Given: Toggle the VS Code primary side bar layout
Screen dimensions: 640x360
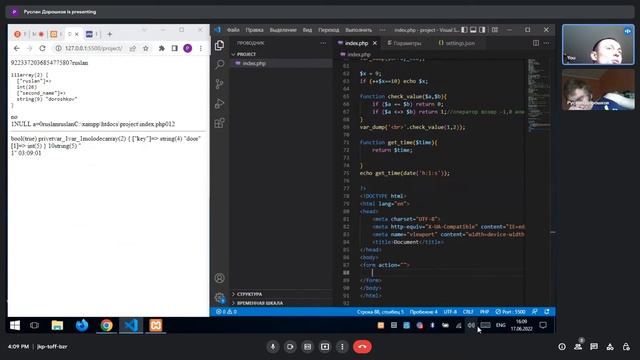Looking at the screenshot, I should [x=464, y=30].
